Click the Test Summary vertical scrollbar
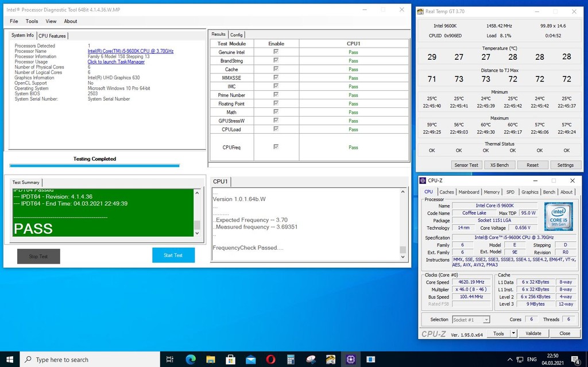Screen dimensions: 588x367 (198, 214)
